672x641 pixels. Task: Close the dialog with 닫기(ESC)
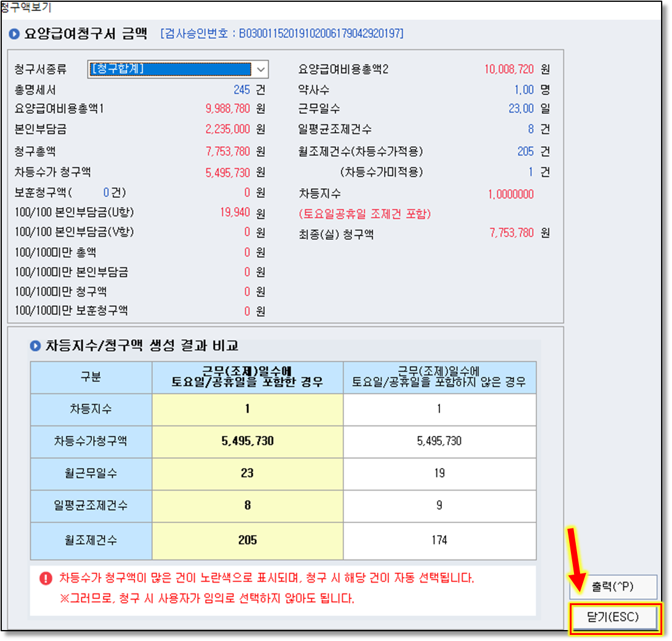(614, 617)
